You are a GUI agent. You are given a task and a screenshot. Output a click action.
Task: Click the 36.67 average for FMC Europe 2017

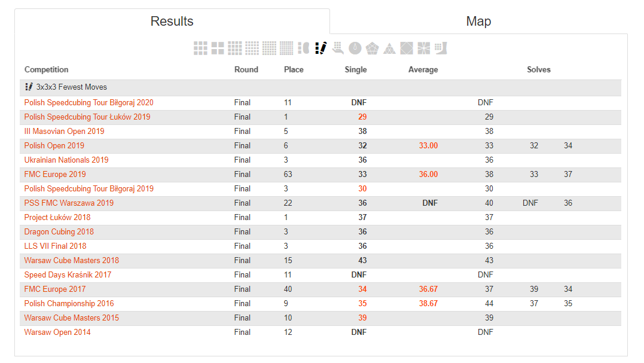[428, 289]
